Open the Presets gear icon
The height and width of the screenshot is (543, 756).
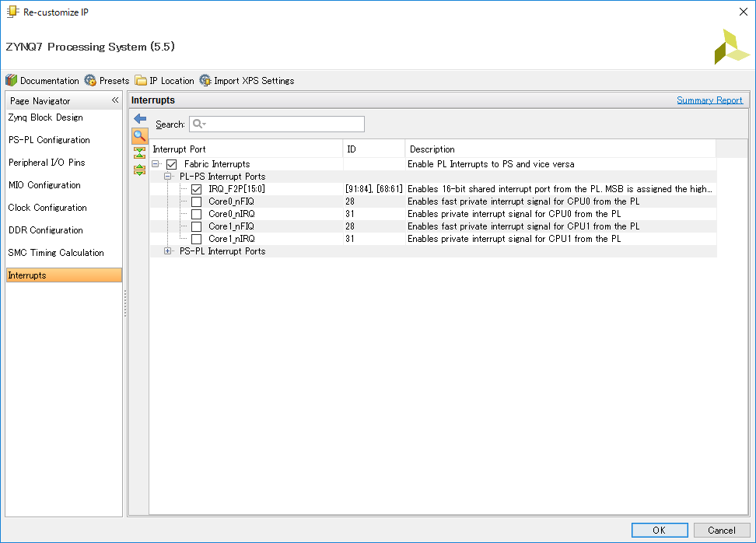tap(90, 80)
